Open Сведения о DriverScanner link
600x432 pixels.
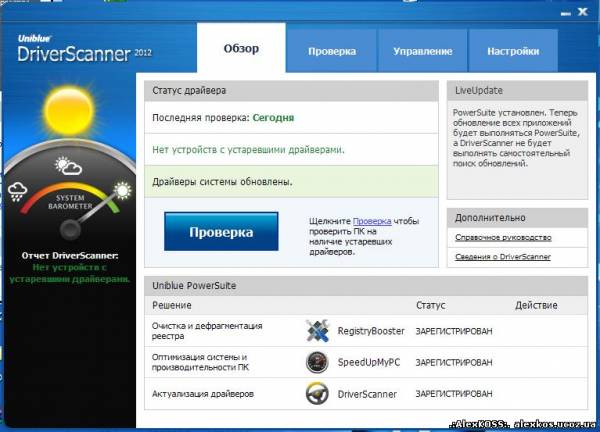pyautogui.click(x=503, y=257)
